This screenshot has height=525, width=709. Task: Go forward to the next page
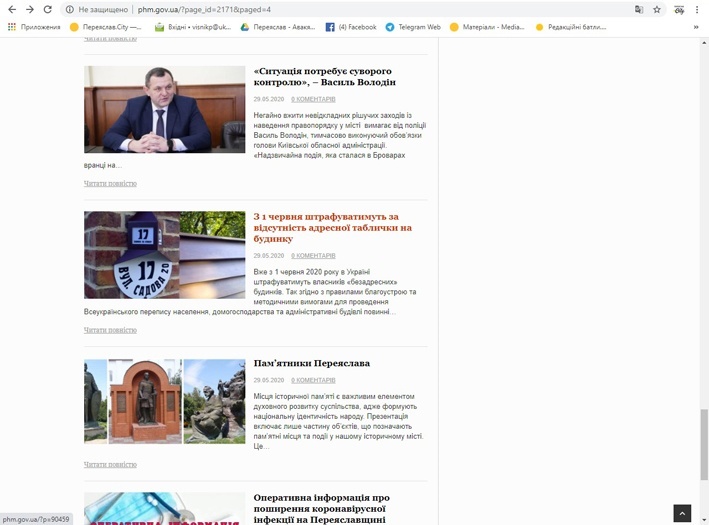30,9
